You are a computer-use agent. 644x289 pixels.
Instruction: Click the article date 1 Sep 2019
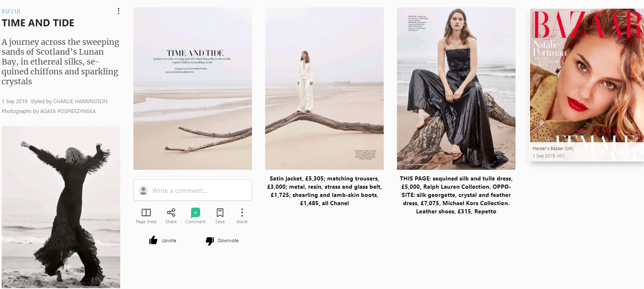[14, 101]
